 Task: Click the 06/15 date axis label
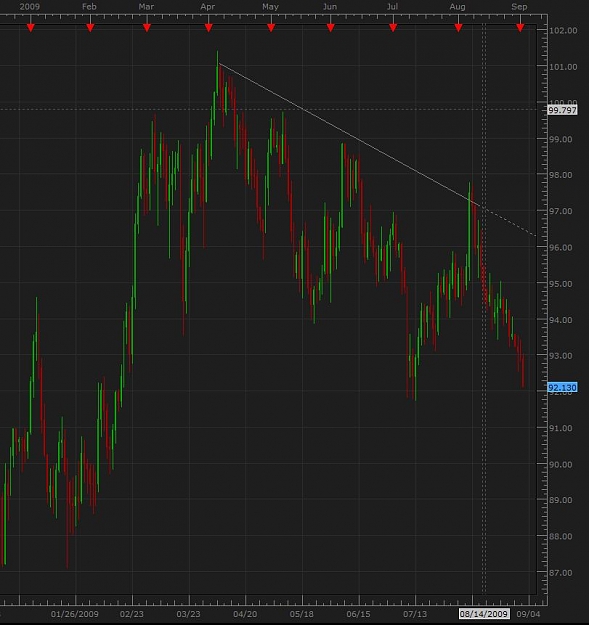coord(358,614)
